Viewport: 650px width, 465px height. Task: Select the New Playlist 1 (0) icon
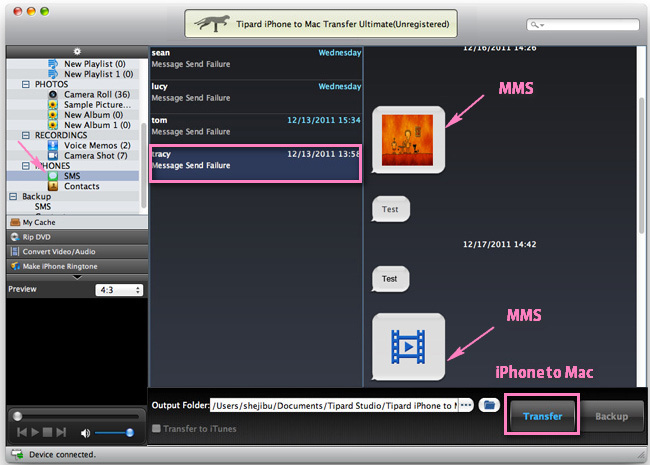tap(53, 74)
